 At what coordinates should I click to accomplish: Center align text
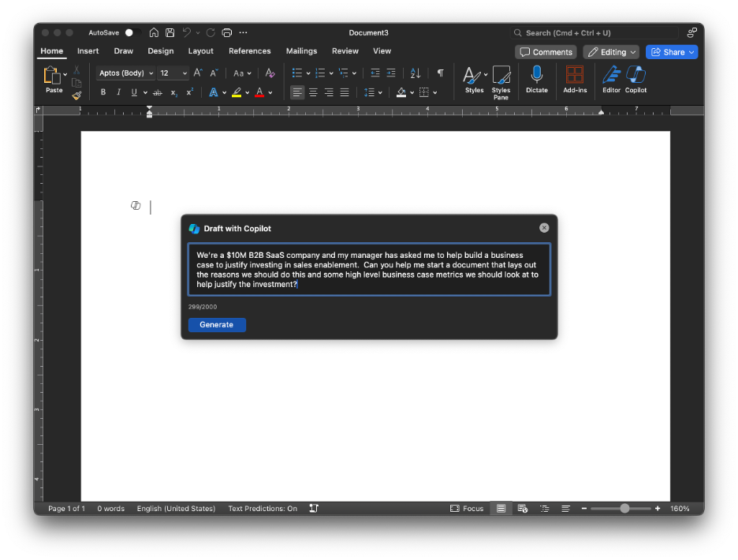(x=313, y=92)
